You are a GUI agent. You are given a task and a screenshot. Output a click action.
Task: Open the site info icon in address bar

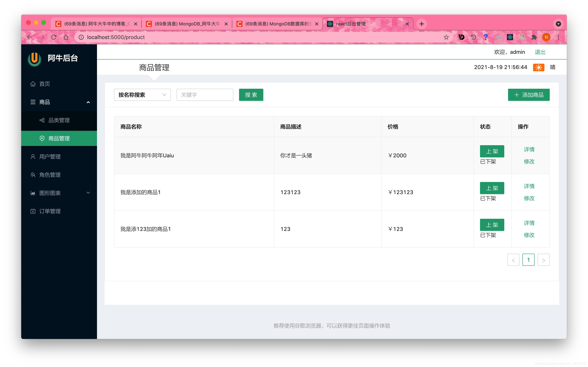81,37
